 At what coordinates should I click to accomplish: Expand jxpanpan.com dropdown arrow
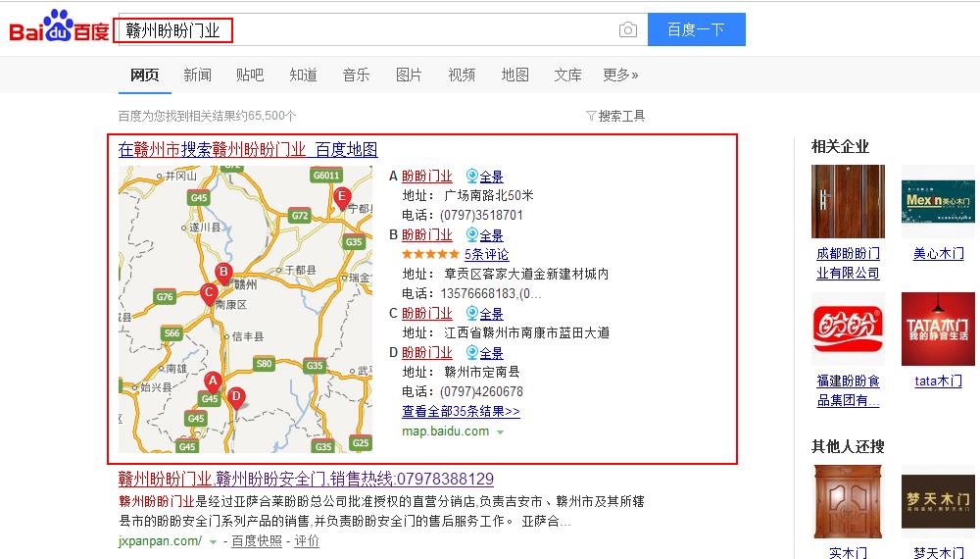[213, 542]
